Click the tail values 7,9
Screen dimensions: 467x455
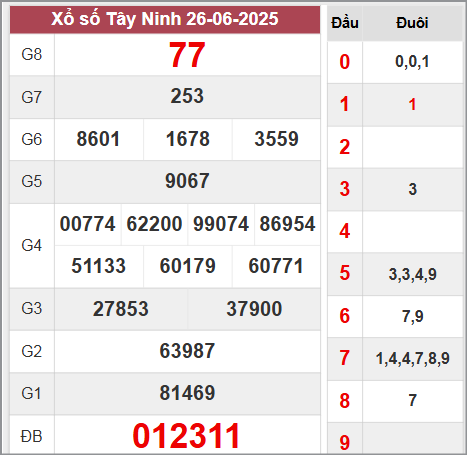[413, 316]
